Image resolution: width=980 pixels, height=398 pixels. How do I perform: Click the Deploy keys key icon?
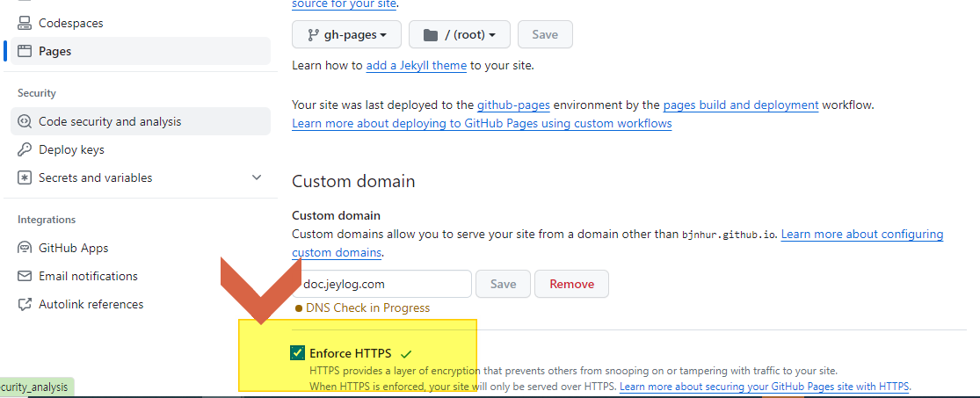click(x=25, y=149)
